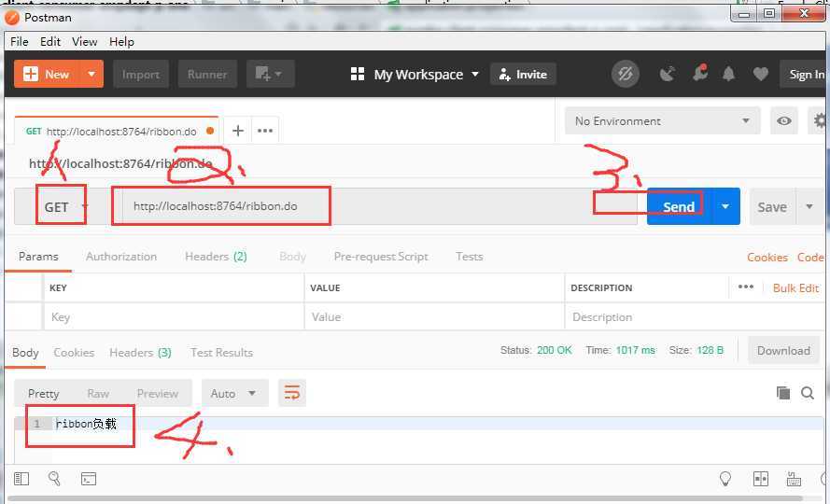
Task: Open the View menu
Action: [x=85, y=41]
